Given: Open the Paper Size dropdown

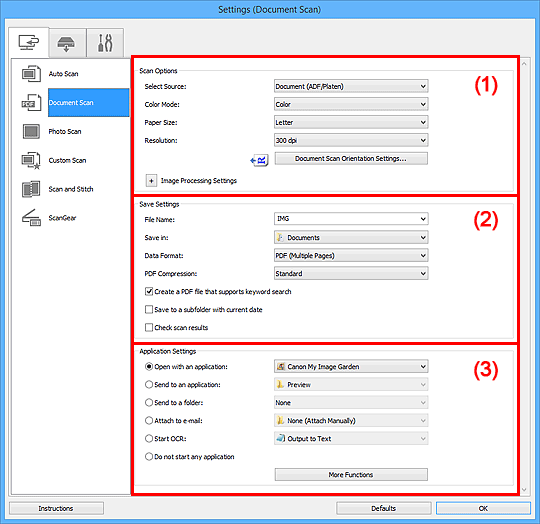Looking at the screenshot, I should coord(351,122).
